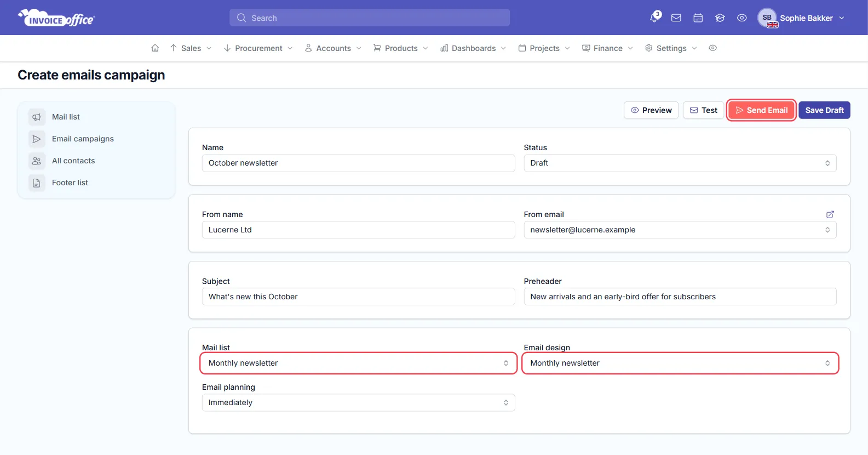Open the From email dropdown
Viewport: 868px width, 455px height.
680,230
